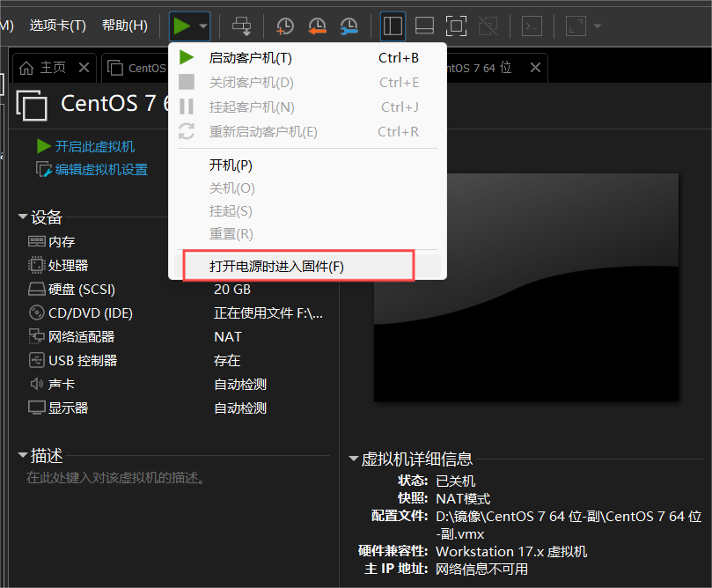The image size is (712, 588).
Task: Click the virtual machine screen preview thumbnail
Action: tap(525, 287)
